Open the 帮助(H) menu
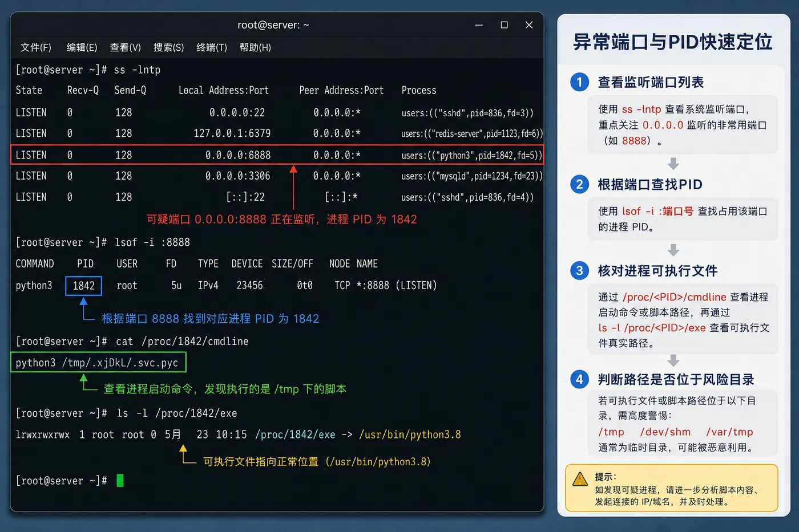Screen dimensions: 799x532 pos(255,47)
